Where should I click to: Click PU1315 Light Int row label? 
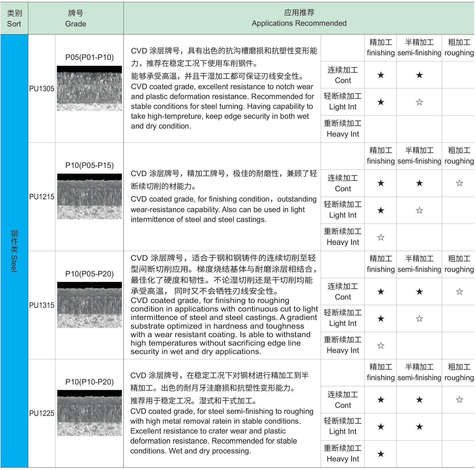click(x=343, y=318)
